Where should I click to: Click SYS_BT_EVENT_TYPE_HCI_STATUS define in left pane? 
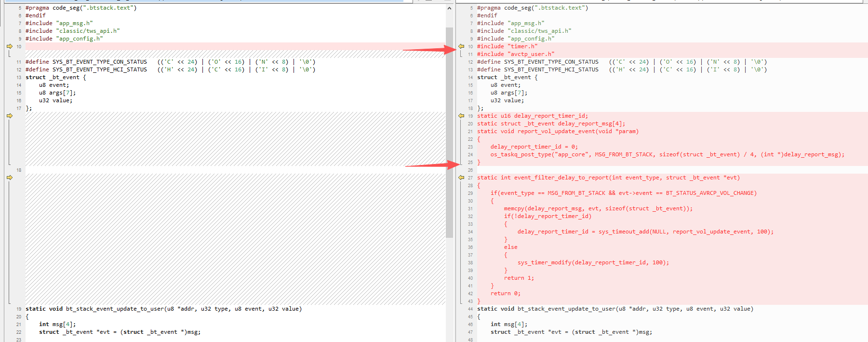170,69
